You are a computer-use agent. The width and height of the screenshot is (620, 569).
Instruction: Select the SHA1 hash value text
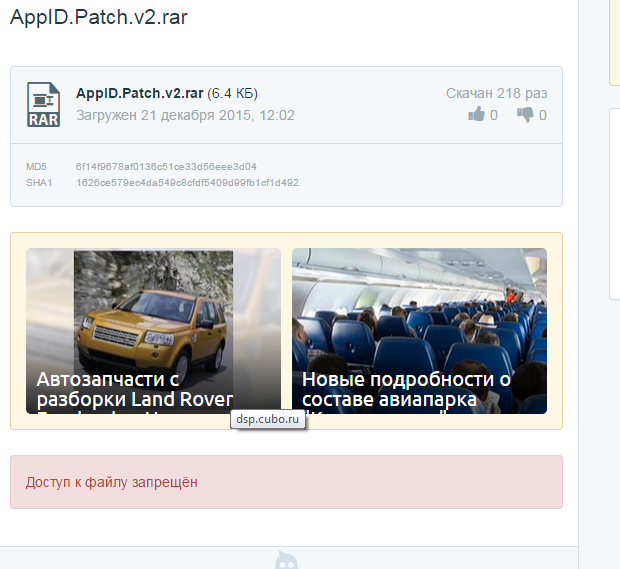pyautogui.click(x=187, y=183)
